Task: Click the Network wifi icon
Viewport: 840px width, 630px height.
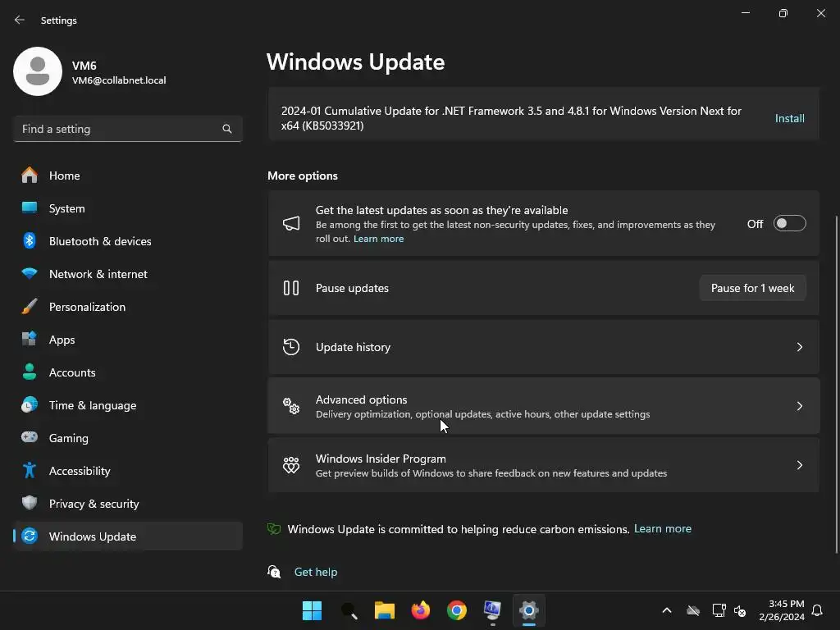Action: coord(30,274)
